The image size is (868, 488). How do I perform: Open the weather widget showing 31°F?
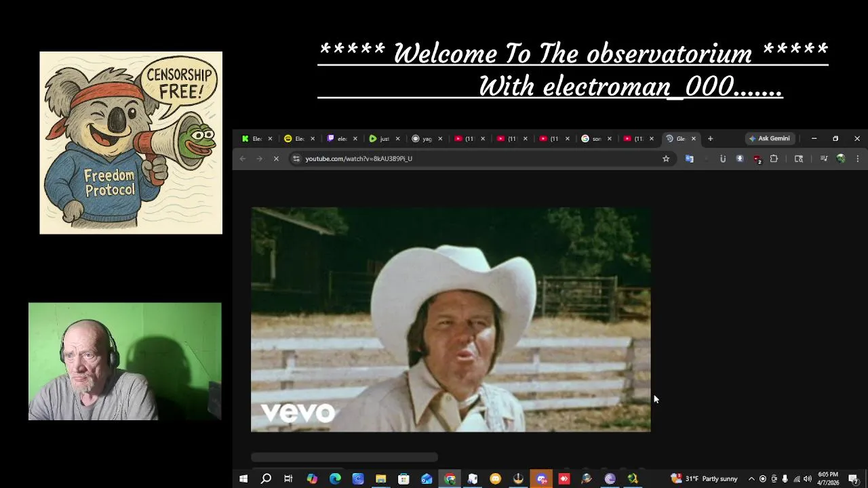pos(704,479)
